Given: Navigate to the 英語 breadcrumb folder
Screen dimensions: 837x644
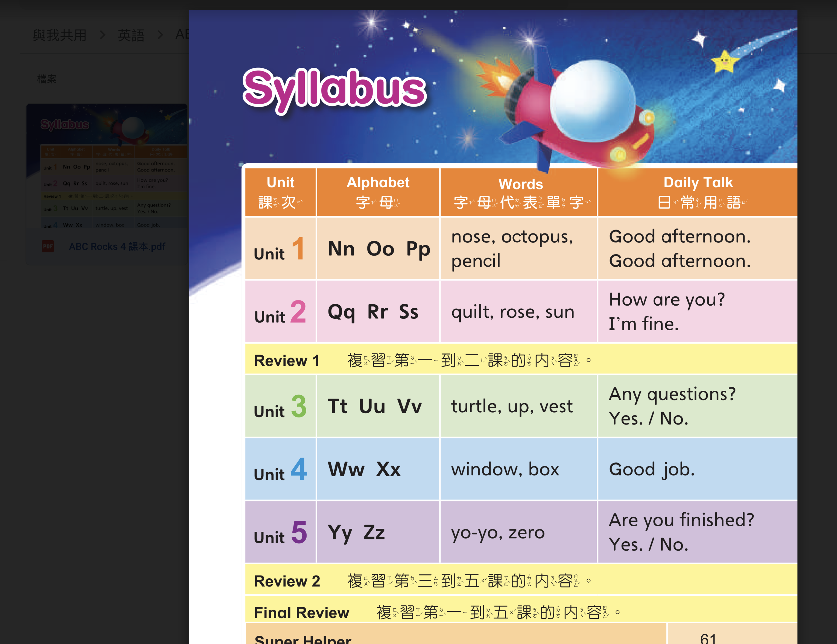Looking at the screenshot, I should pos(131,35).
